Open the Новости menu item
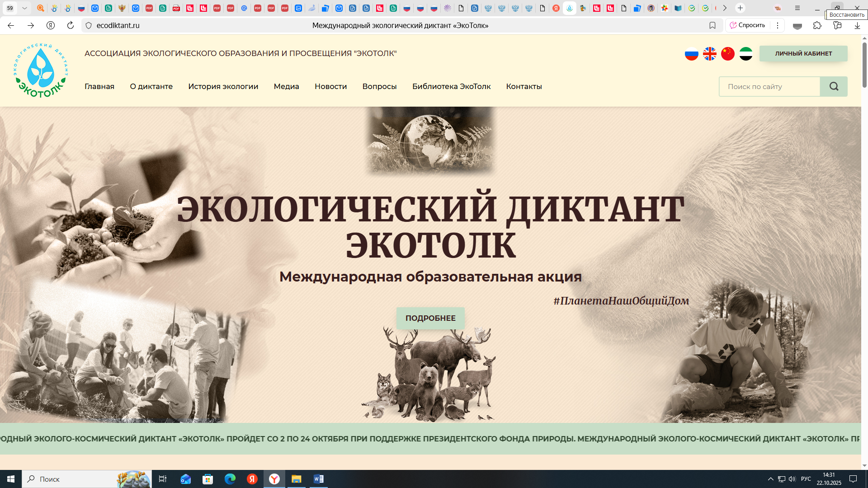868x488 pixels. (x=331, y=86)
